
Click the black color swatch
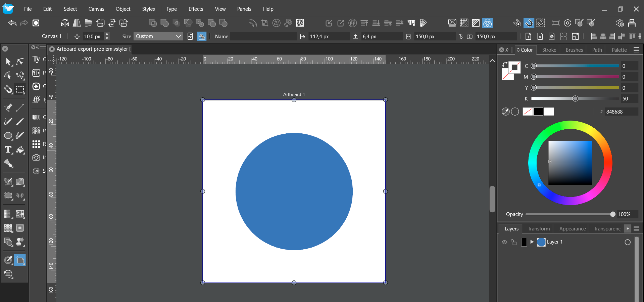538,112
